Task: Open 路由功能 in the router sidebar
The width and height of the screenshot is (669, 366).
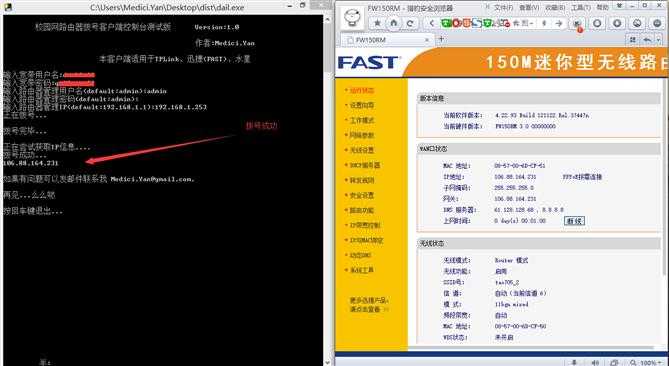Action: point(362,210)
